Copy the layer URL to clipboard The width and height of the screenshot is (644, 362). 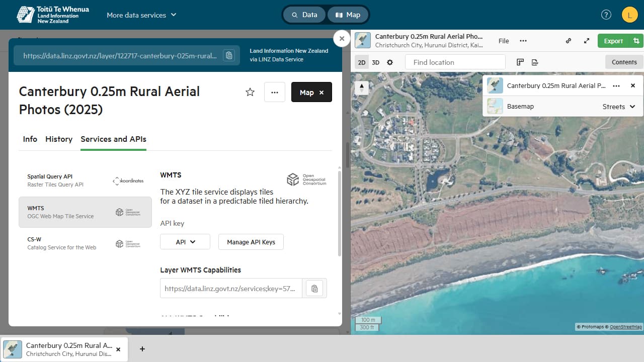(x=229, y=55)
